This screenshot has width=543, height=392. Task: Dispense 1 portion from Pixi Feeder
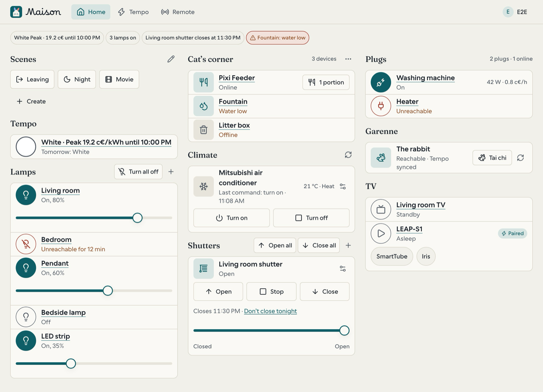(326, 82)
